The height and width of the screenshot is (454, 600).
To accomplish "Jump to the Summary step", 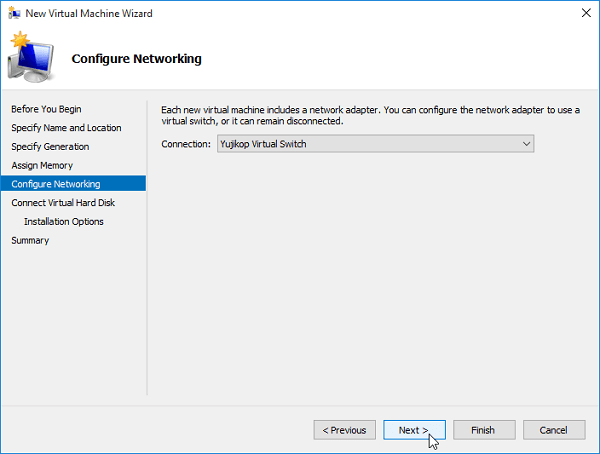I will pos(30,240).
